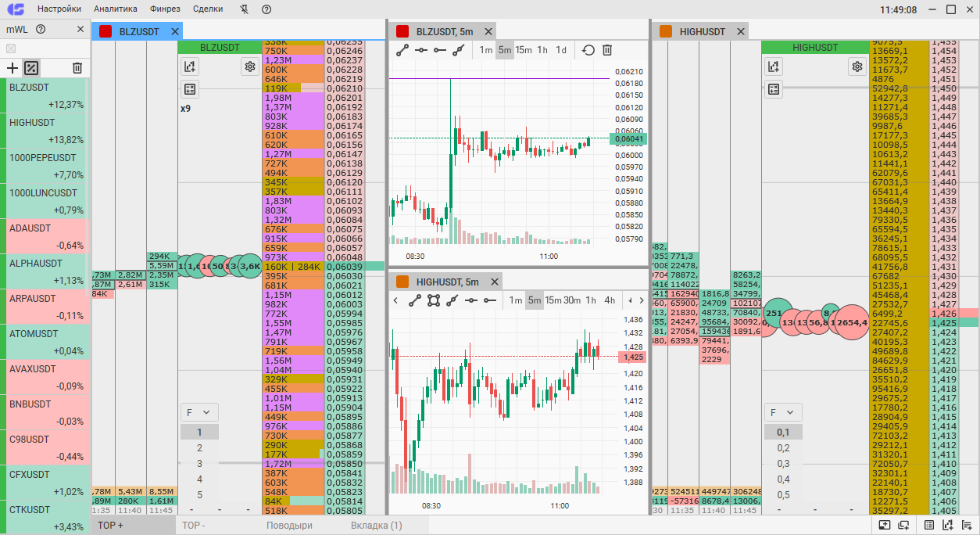Select the rectangle tool on HIGHUSDT chart

(434, 300)
